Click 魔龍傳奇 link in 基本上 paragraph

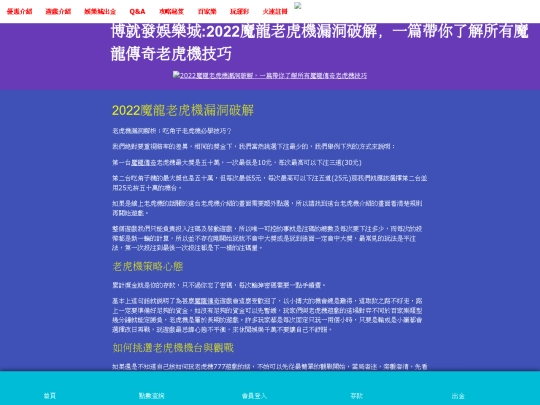(x=207, y=301)
